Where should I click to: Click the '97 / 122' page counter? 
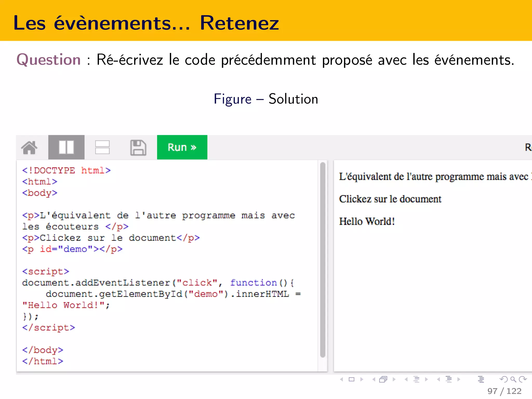(504, 391)
